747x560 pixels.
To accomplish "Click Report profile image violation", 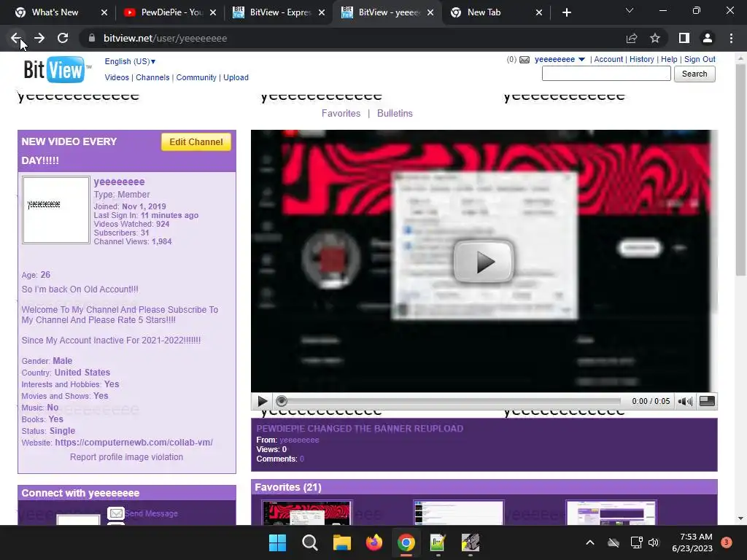I will [x=127, y=457].
